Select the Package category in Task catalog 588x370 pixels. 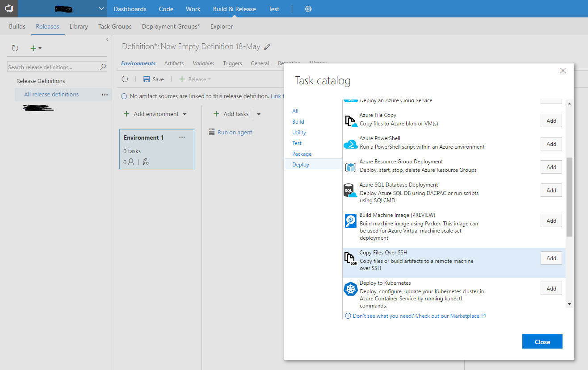click(302, 154)
